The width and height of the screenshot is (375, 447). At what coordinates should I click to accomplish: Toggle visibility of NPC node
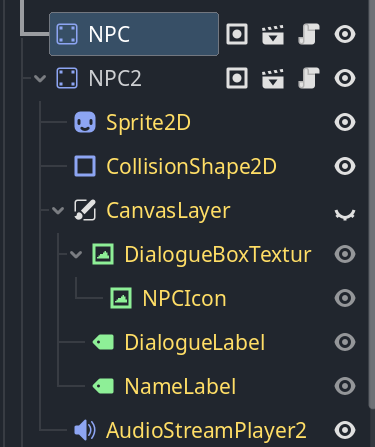(345, 34)
